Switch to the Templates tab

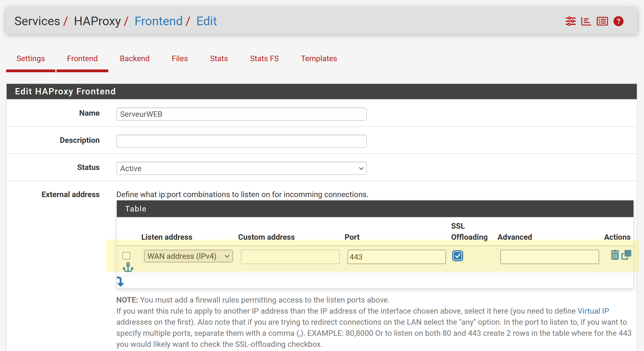pos(319,58)
